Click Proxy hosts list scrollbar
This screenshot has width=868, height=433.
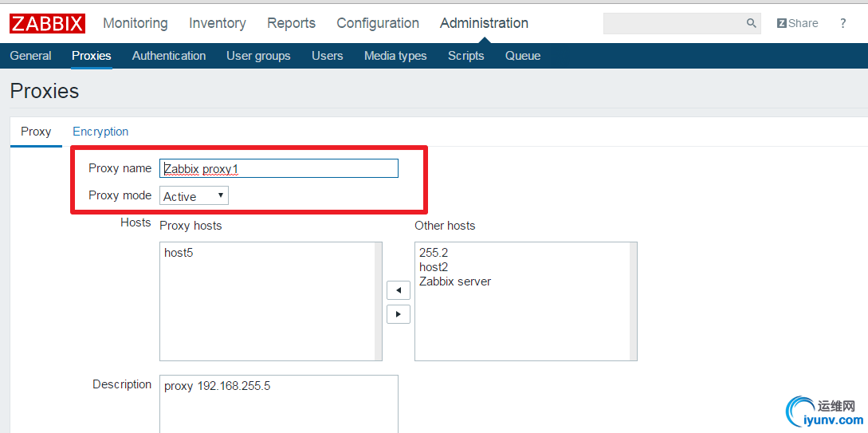pos(378,301)
